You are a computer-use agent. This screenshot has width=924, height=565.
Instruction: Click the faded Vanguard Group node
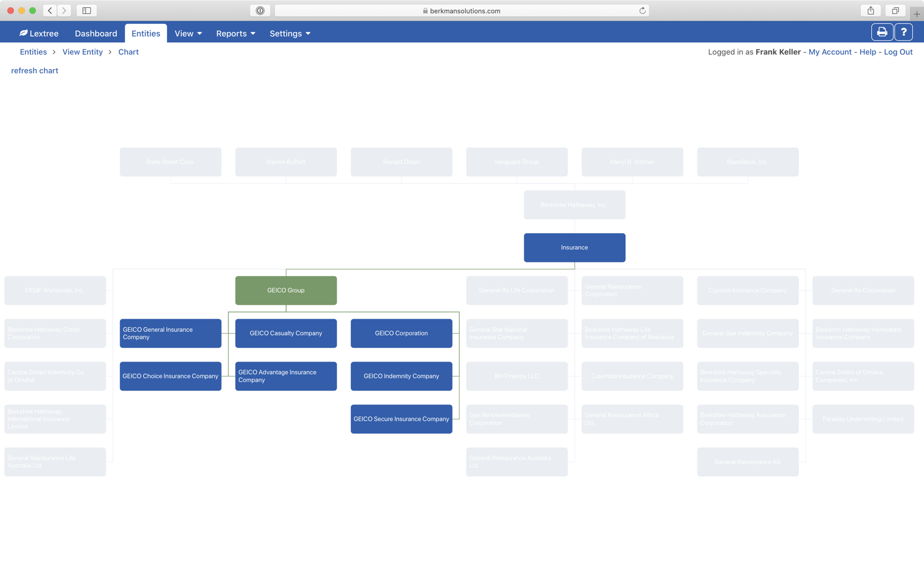point(517,162)
